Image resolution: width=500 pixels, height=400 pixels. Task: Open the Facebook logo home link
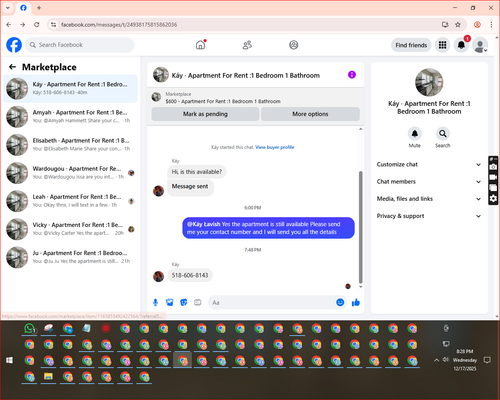point(14,45)
